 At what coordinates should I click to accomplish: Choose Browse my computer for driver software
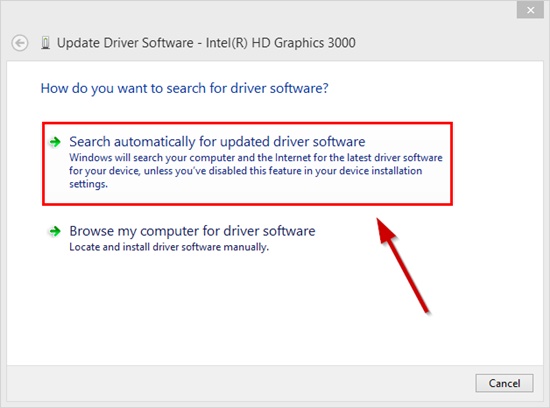point(192,231)
